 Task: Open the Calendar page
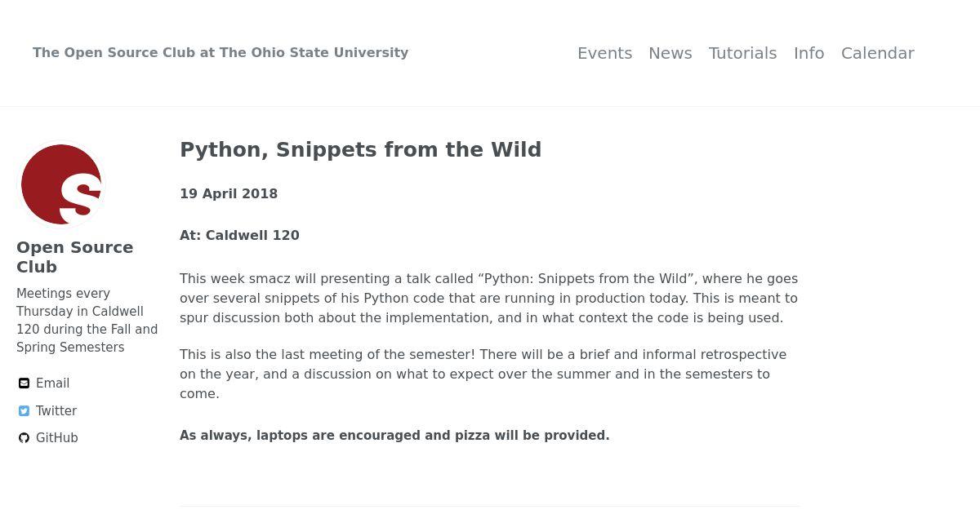pos(877,53)
